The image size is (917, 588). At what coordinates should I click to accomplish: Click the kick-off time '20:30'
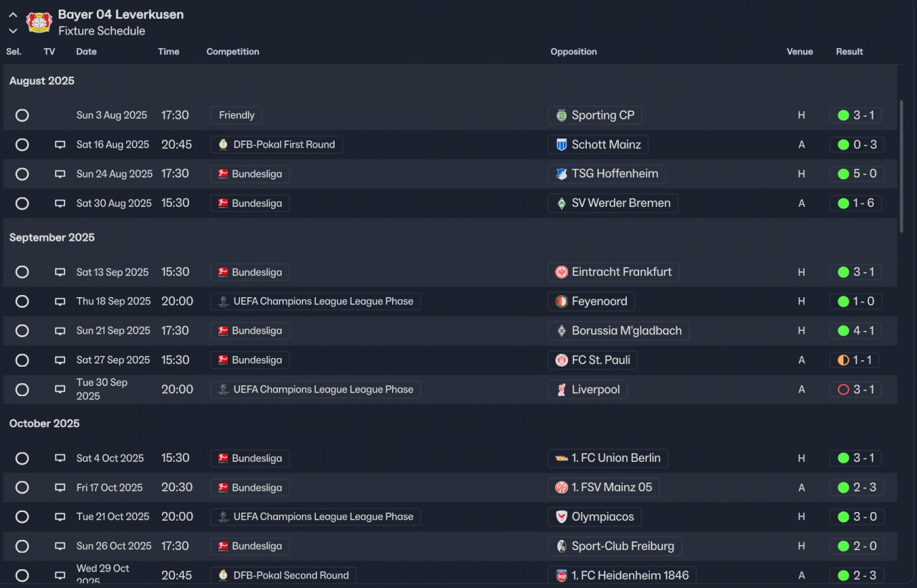coord(177,488)
